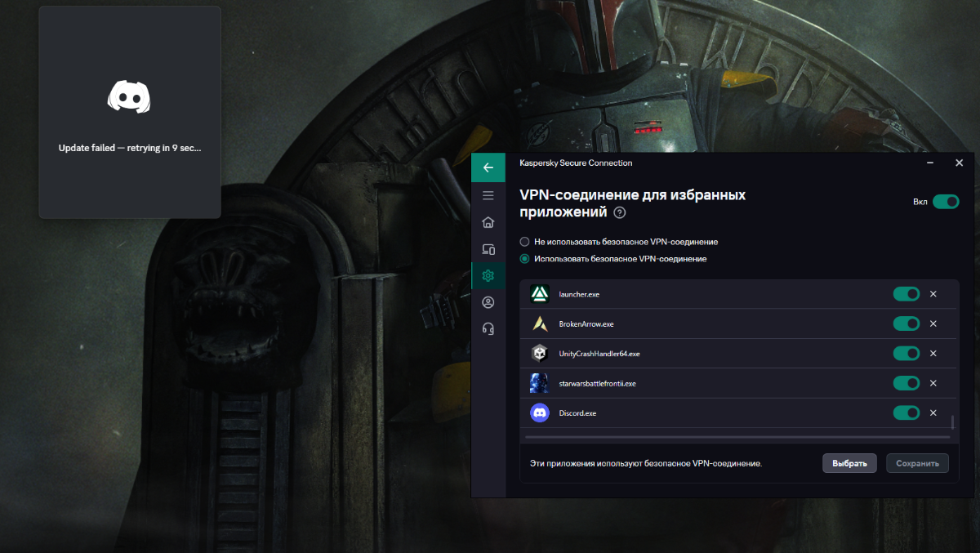Close the Kaspersky Secure Connection window

coord(960,163)
